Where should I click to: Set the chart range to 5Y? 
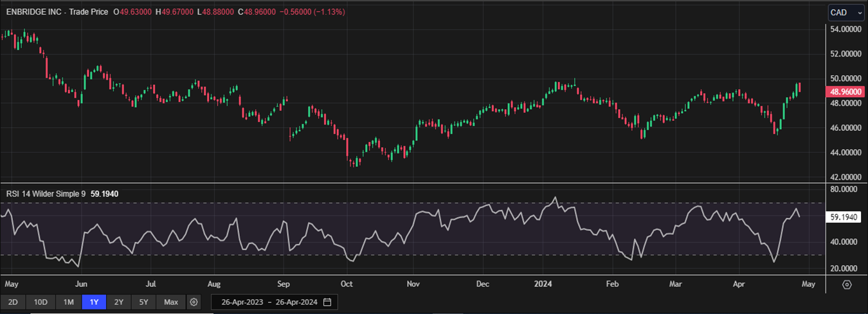(144, 302)
